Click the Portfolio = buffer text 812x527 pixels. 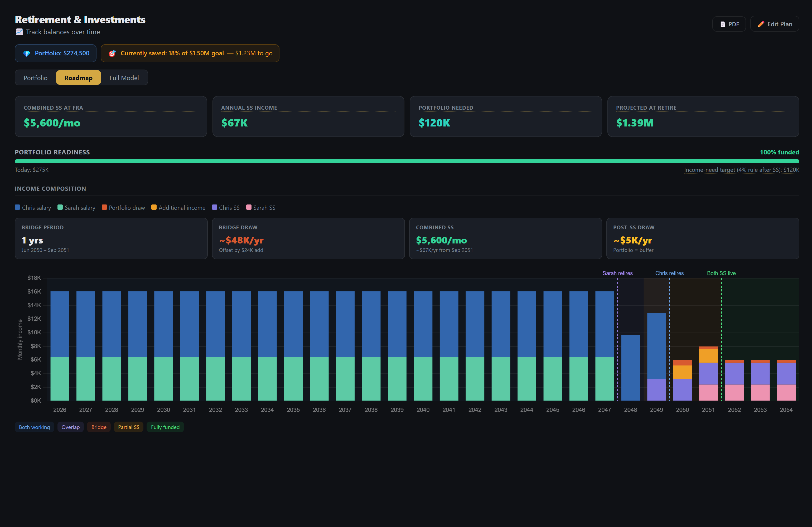(633, 250)
